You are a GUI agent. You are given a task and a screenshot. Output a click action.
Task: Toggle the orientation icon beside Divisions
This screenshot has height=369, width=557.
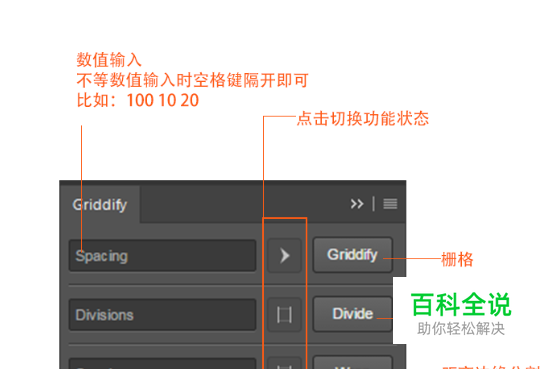[285, 315]
